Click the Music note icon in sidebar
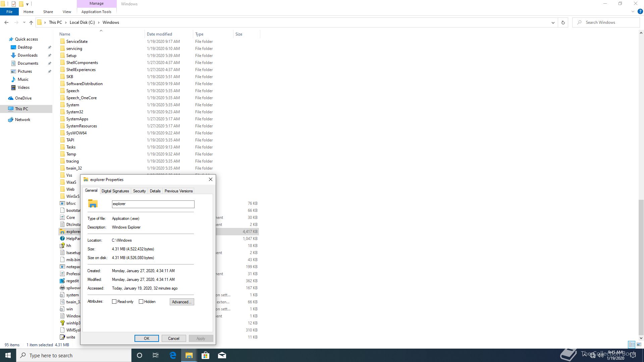The width and height of the screenshot is (644, 362). [13, 79]
